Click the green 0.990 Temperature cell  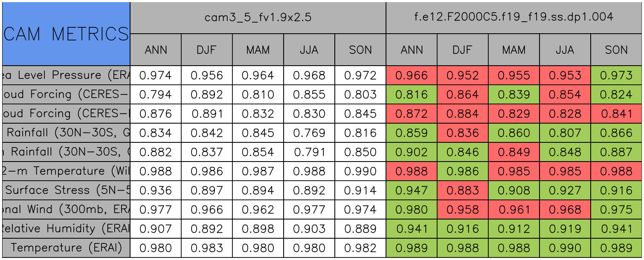click(x=565, y=248)
